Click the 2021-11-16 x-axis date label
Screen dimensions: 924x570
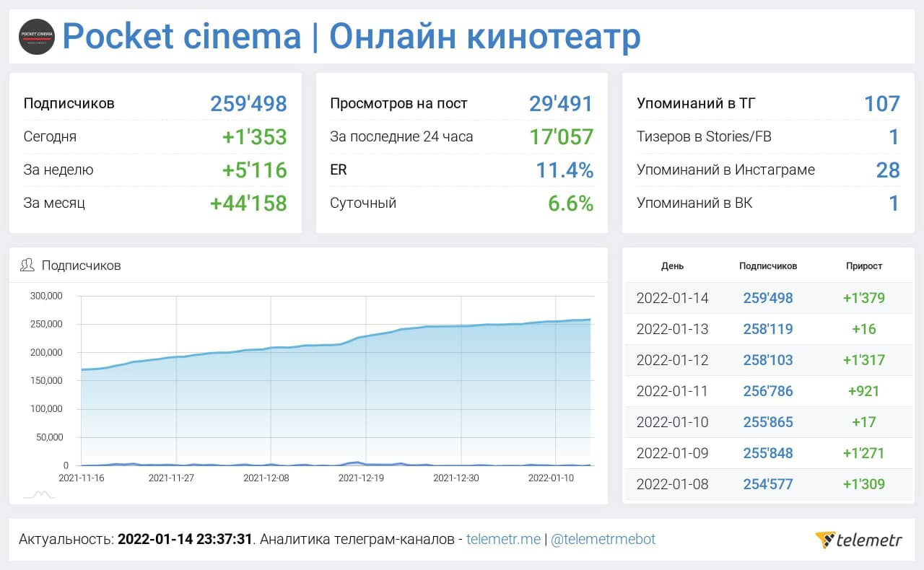coord(81,478)
